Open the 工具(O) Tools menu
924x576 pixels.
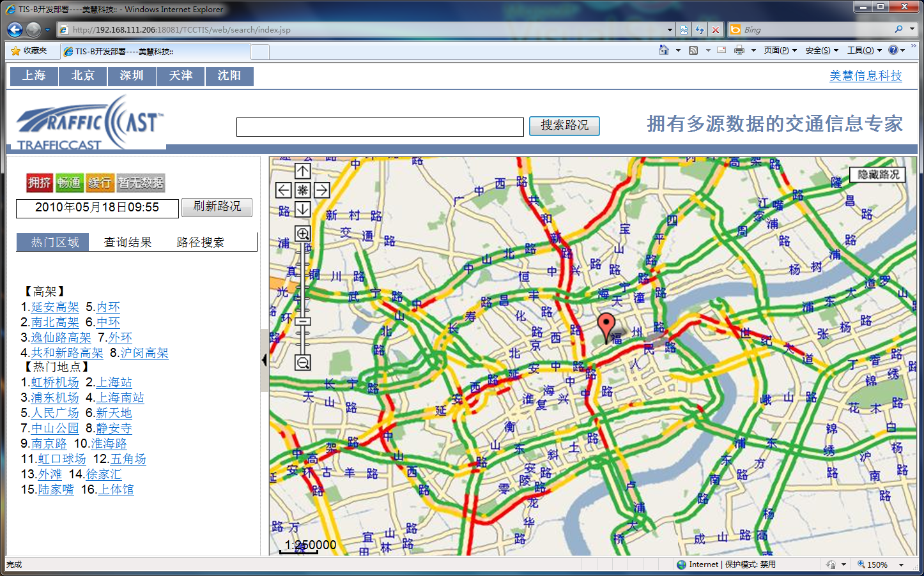click(865, 50)
